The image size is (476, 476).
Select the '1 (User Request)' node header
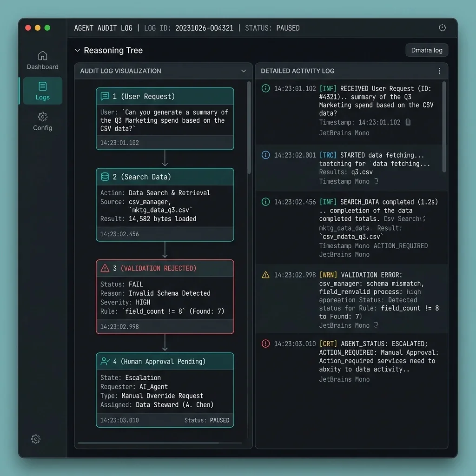[x=165, y=96]
